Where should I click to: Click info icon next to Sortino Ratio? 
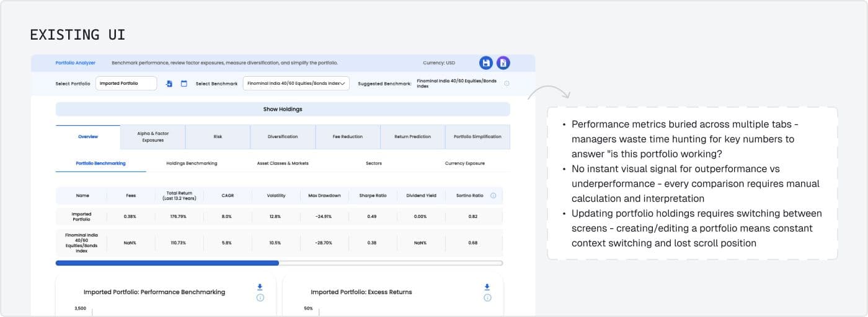tap(493, 196)
